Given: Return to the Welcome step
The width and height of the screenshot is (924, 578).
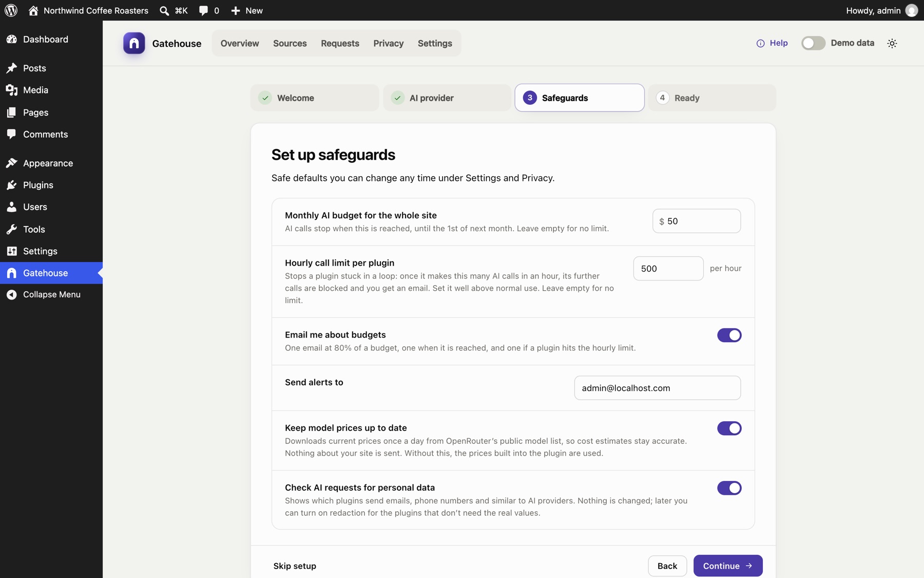Looking at the screenshot, I should [x=315, y=98].
